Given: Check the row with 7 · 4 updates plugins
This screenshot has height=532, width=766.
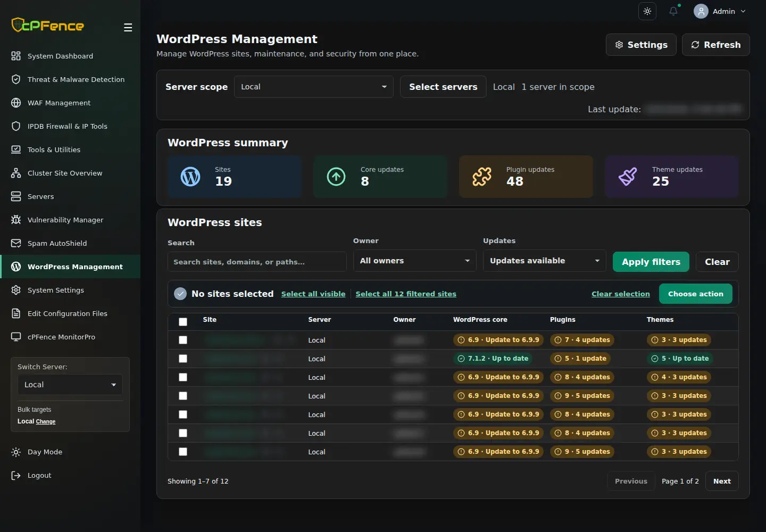Looking at the screenshot, I should pos(183,340).
